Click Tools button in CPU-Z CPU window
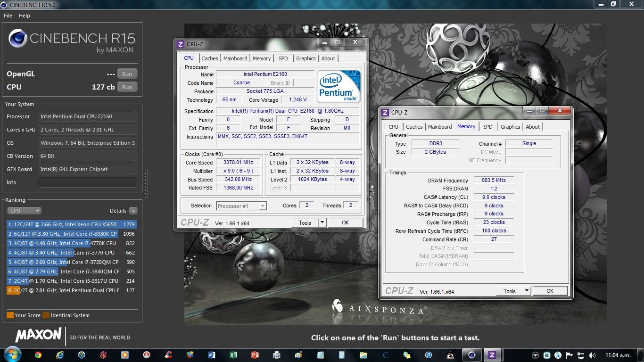 click(305, 222)
